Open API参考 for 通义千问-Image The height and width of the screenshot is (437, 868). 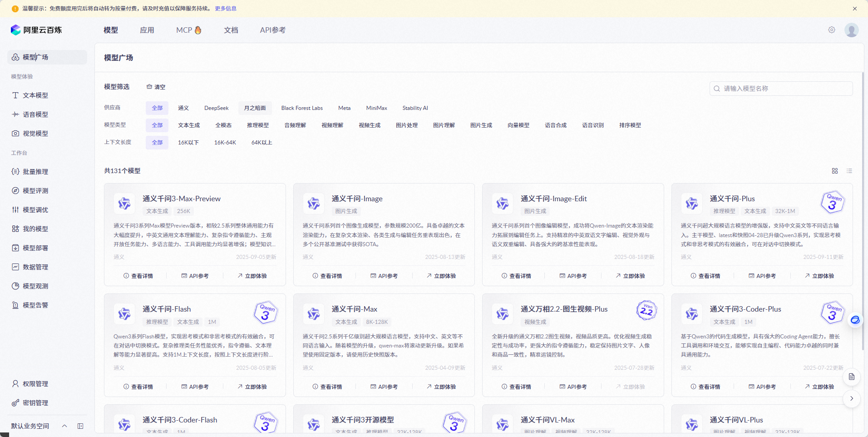[x=384, y=276]
